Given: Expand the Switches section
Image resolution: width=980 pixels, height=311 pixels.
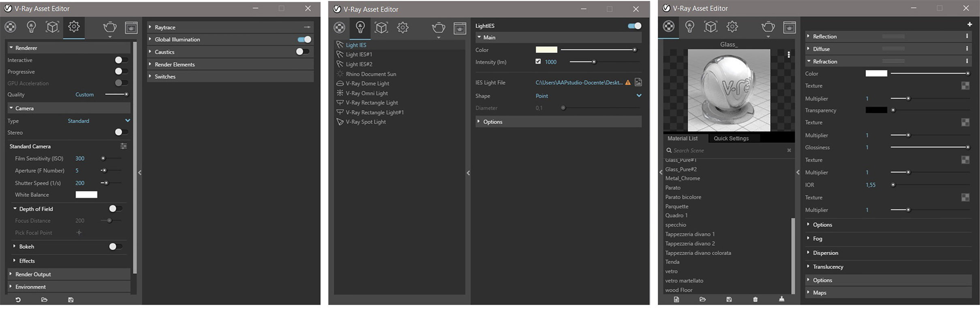Looking at the screenshot, I should pos(230,77).
